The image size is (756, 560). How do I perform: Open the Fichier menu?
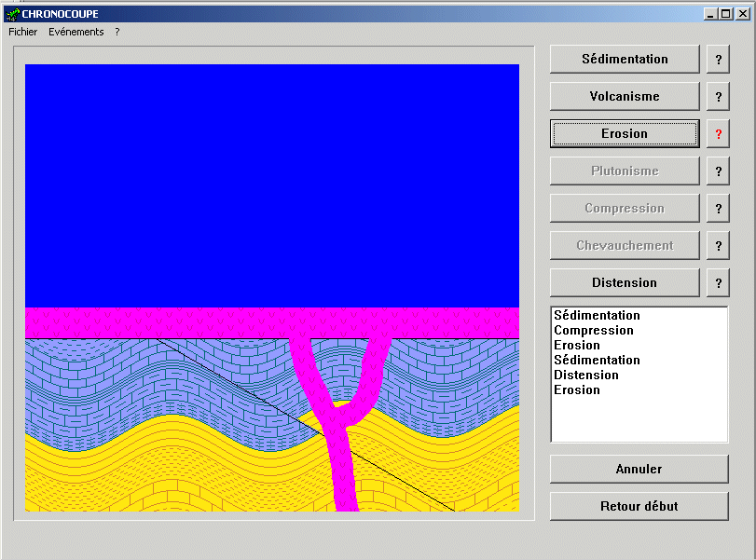pos(23,32)
